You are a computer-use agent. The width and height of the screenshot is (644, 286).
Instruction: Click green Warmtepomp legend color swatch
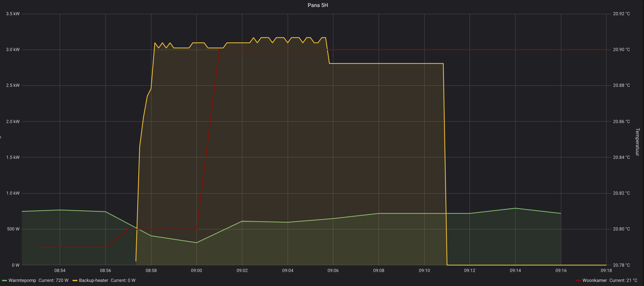tap(4, 280)
